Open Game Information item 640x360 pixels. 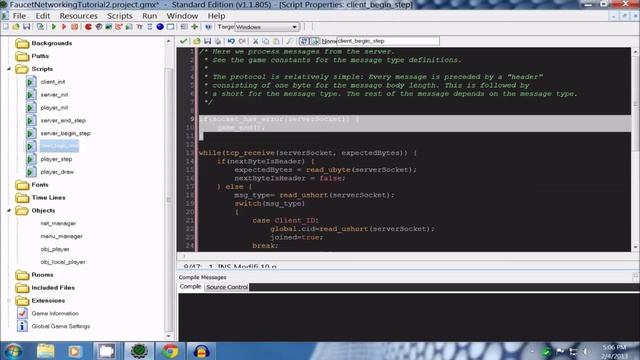55,313
